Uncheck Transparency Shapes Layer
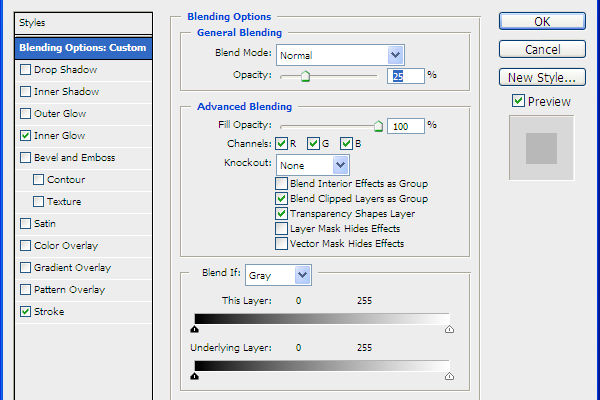 (x=281, y=214)
